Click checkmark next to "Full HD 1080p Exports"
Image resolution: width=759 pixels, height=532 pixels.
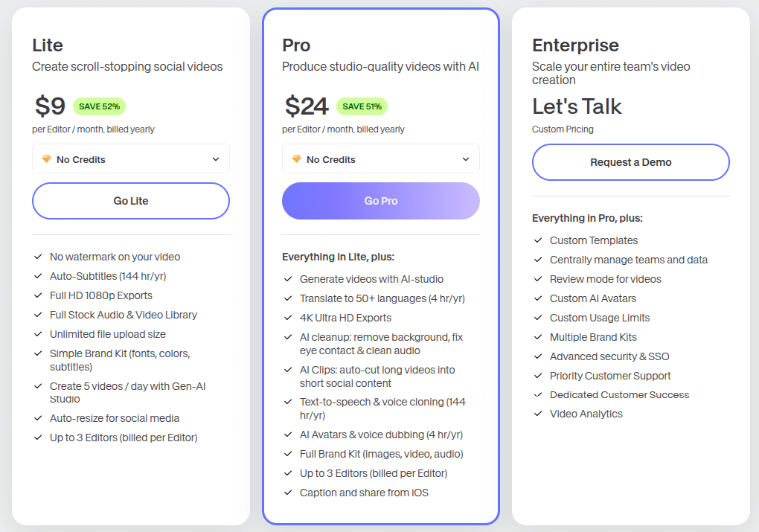tap(37, 295)
